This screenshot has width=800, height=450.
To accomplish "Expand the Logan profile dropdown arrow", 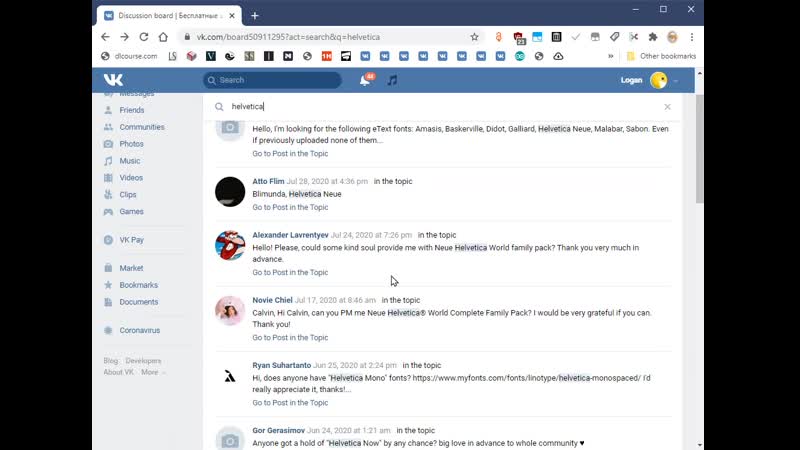I will pos(676,81).
